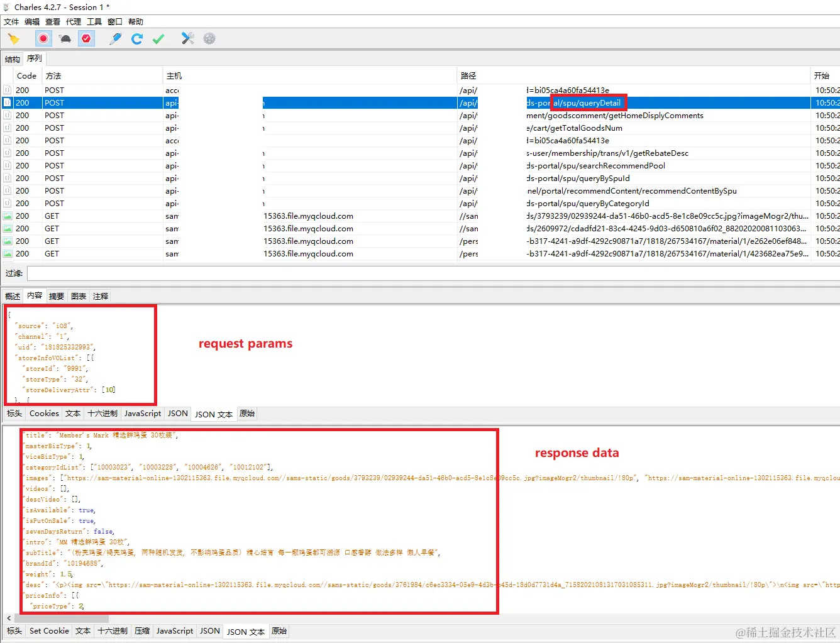
Task: Open the 概述 tab
Action: point(13,296)
